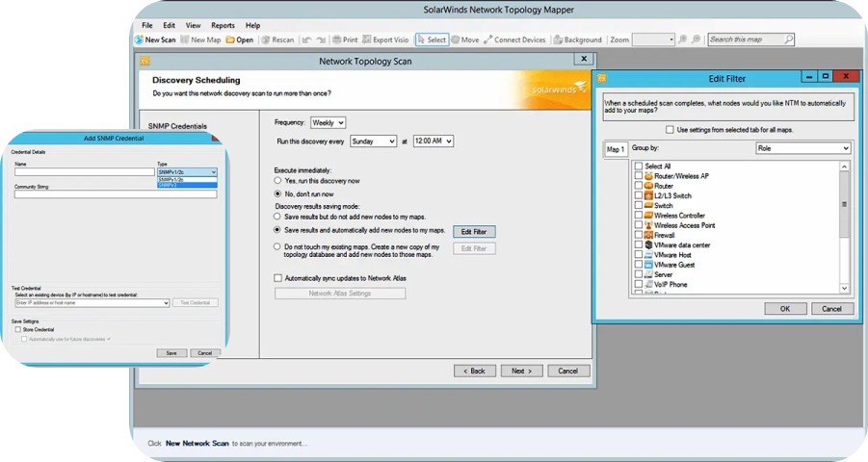Open the time dropdown showing 12:00 AM
Image resolution: width=868 pixels, height=462 pixels.
(x=433, y=141)
